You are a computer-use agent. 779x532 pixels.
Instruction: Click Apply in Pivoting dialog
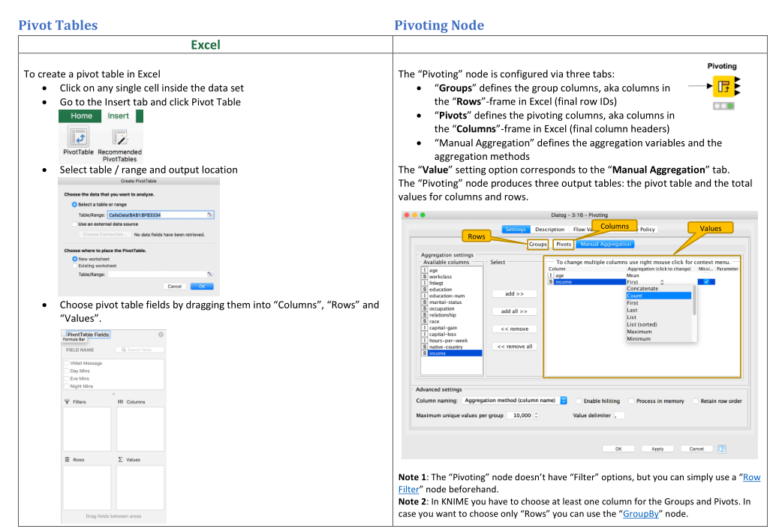pyautogui.click(x=657, y=449)
